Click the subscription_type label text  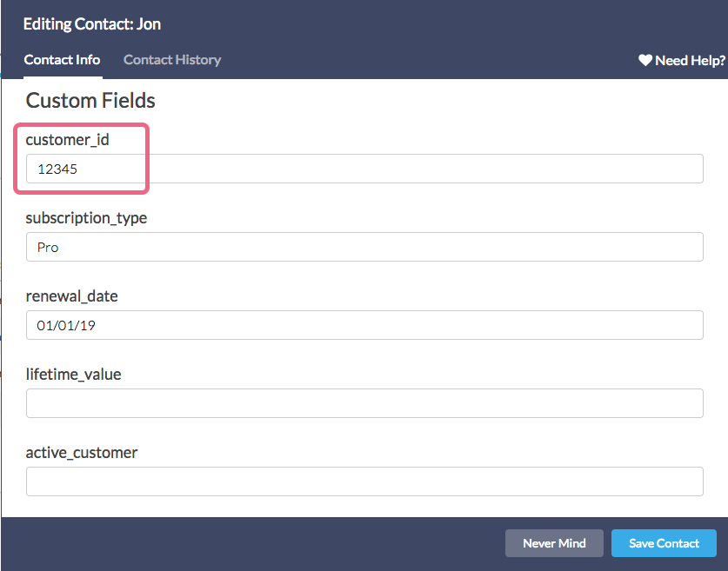pyautogui.click(x=86, y=217)
